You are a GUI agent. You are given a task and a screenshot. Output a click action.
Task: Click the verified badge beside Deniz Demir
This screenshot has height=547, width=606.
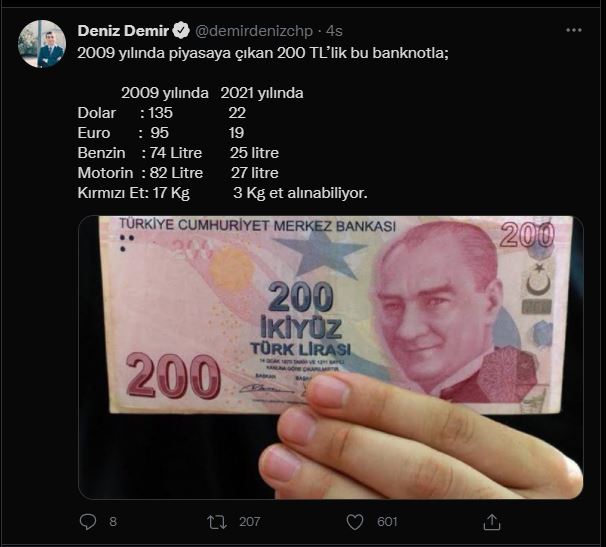tap(181, 31)
